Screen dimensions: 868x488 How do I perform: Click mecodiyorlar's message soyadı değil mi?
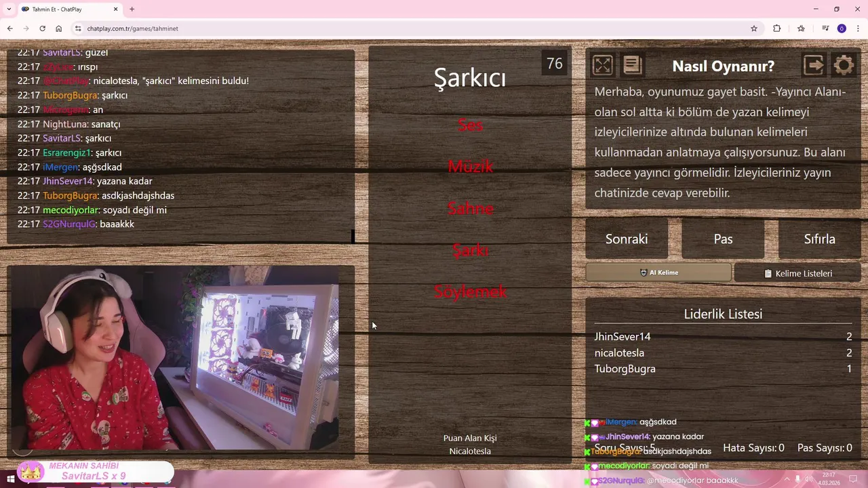[x=134, y=210]
